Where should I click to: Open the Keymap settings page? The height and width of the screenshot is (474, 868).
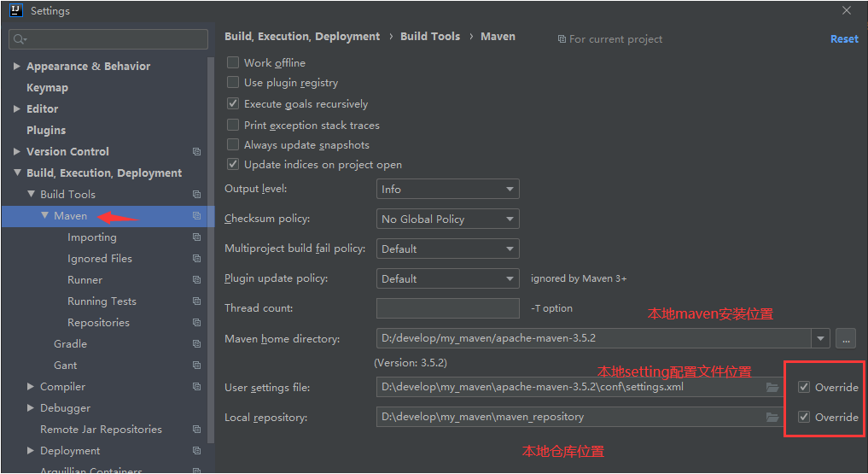coord(47,87)
